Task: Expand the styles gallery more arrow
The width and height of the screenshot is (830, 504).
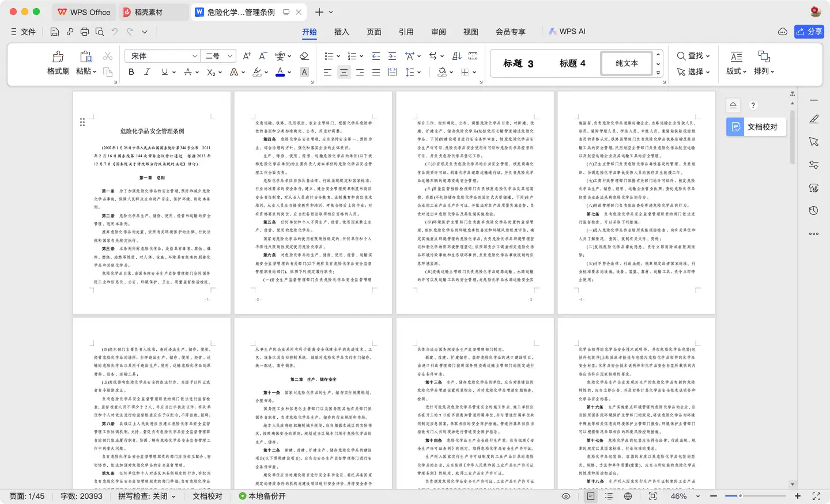Action: tap(658, 73)
